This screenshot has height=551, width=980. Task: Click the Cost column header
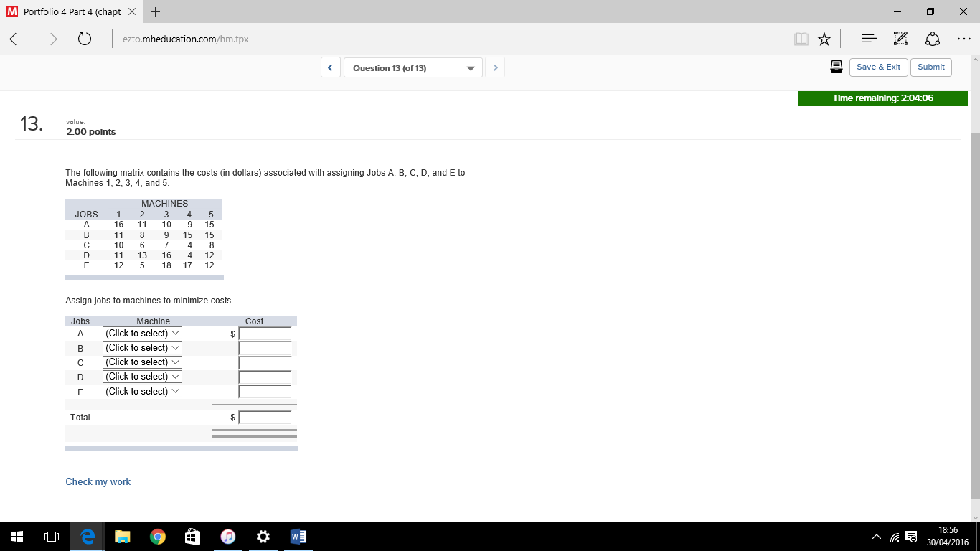tap(254, 321)
